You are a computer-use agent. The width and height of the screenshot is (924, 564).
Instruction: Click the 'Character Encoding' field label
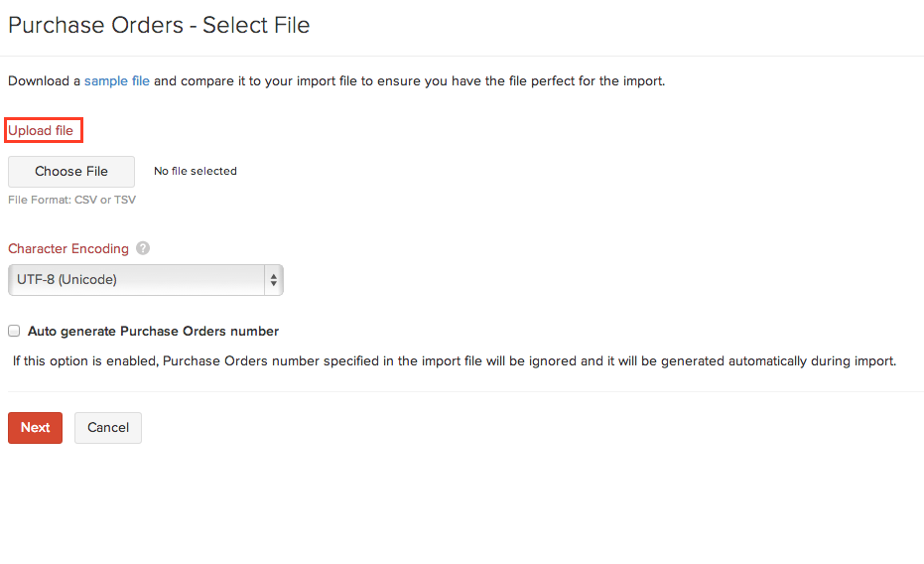click(68, 248)
